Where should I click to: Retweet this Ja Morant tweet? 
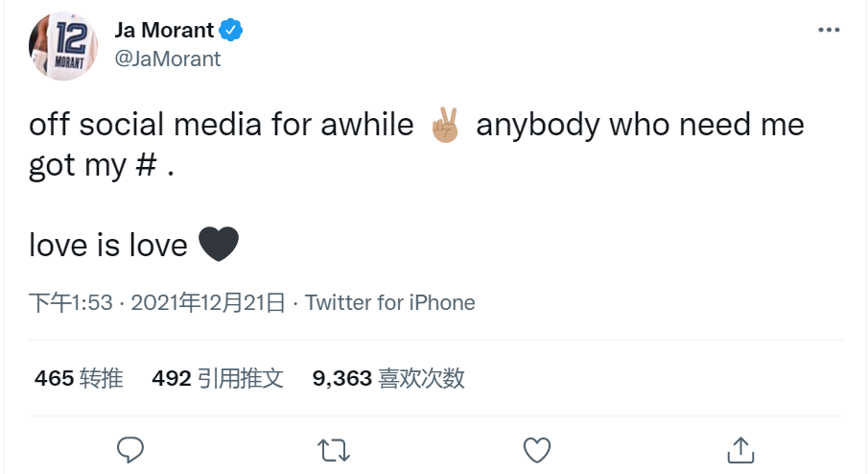tap(334, 448)
